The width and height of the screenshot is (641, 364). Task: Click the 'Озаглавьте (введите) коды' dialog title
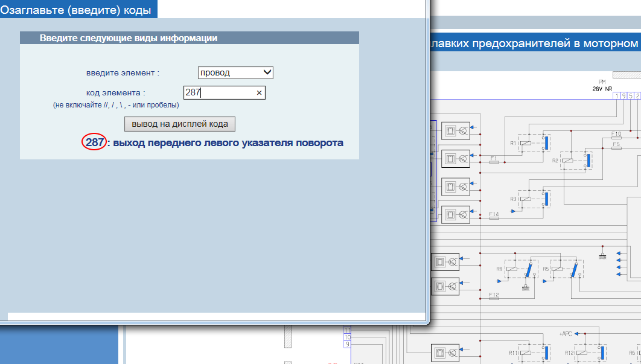[x=75, y=10]
